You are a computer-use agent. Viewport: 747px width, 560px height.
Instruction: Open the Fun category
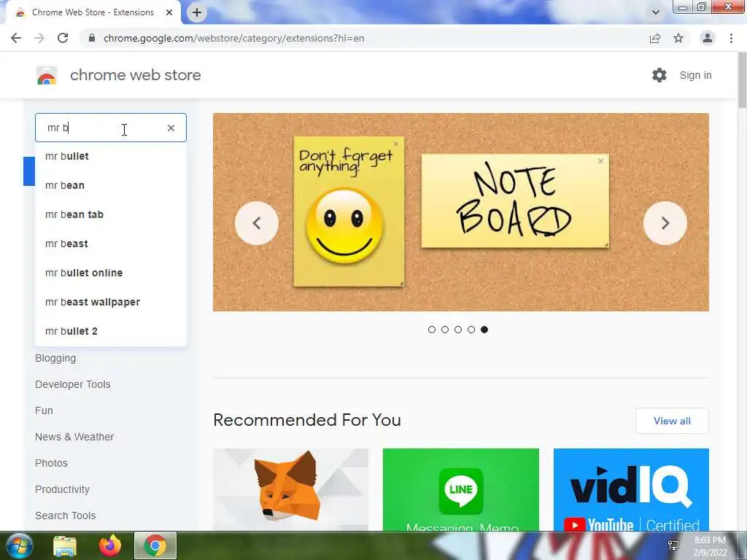coord(44,411)
